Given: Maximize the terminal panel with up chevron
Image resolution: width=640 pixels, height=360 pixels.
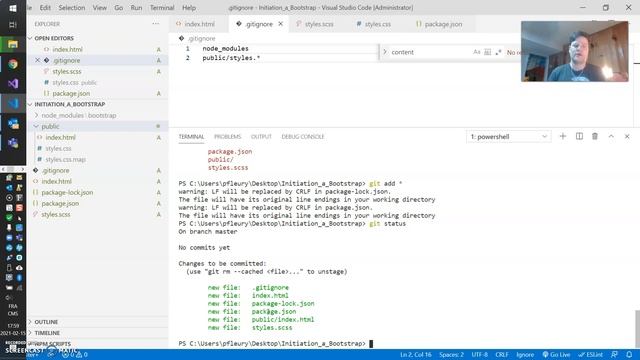Looking at the screenshot, I should point(611,136).
